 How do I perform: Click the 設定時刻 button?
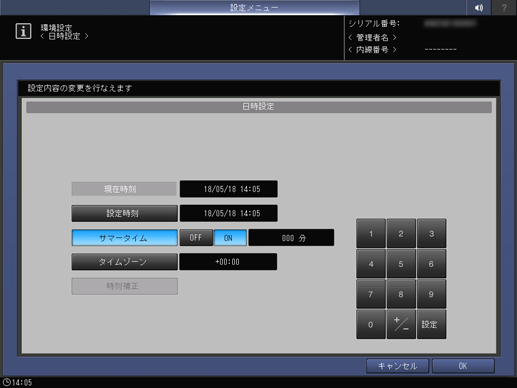pyautogui.click(x=124, y=213)
